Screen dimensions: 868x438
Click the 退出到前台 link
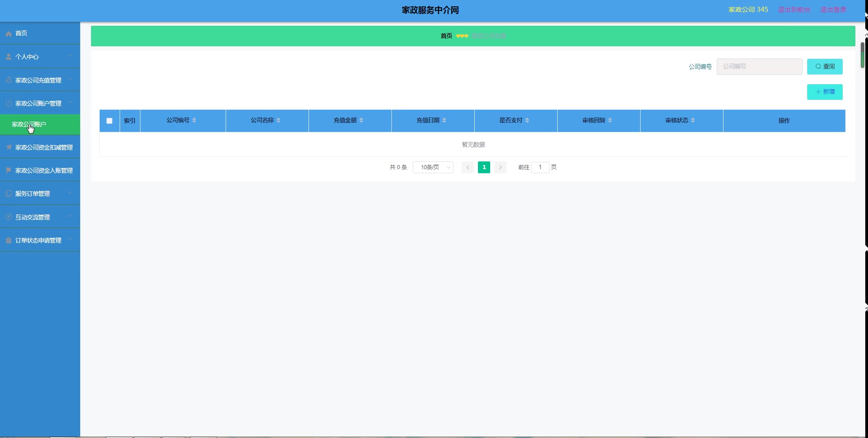tap(794, 10)
